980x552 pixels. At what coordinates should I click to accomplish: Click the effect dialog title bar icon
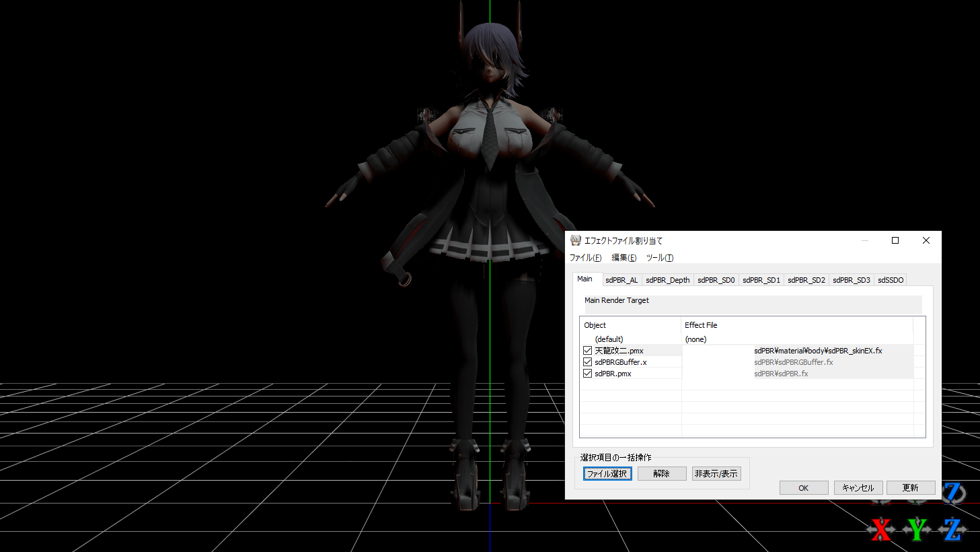click(576, 240)
